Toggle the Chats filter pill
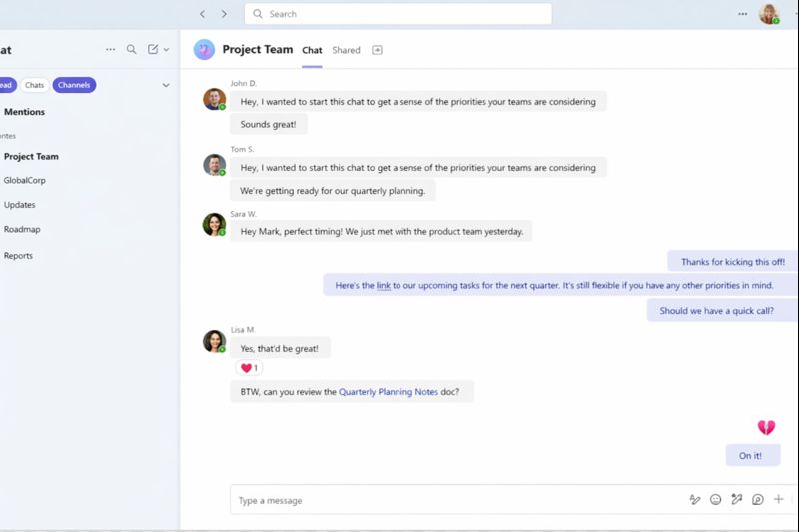Image resolution: width=799 pixels, height=532 pixels. 35,85
